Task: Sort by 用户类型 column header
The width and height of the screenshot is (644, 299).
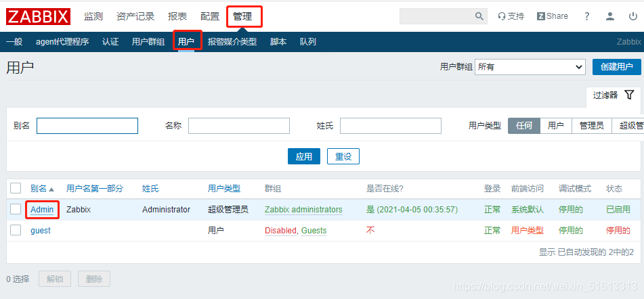Action: pos(224,189)
